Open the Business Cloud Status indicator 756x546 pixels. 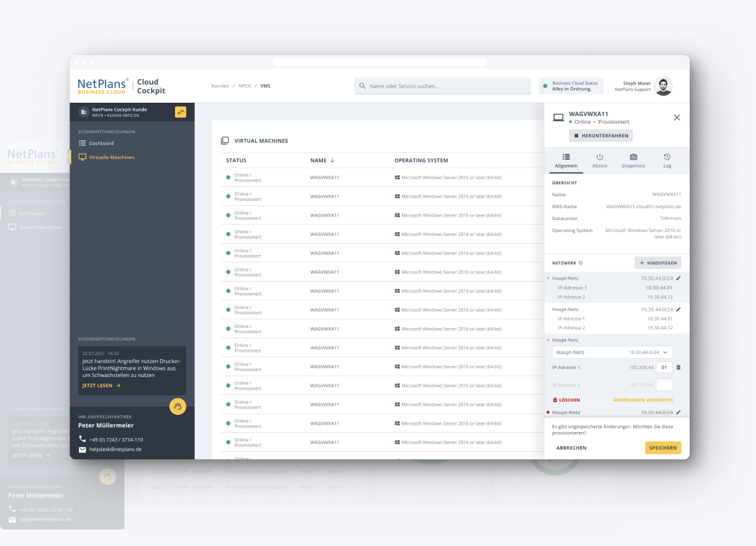571,86
